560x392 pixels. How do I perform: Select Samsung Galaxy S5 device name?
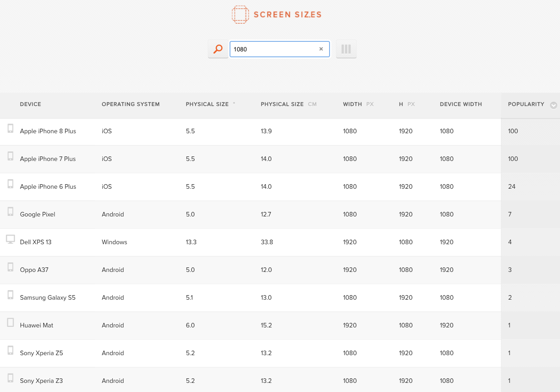tap(48, 297)
